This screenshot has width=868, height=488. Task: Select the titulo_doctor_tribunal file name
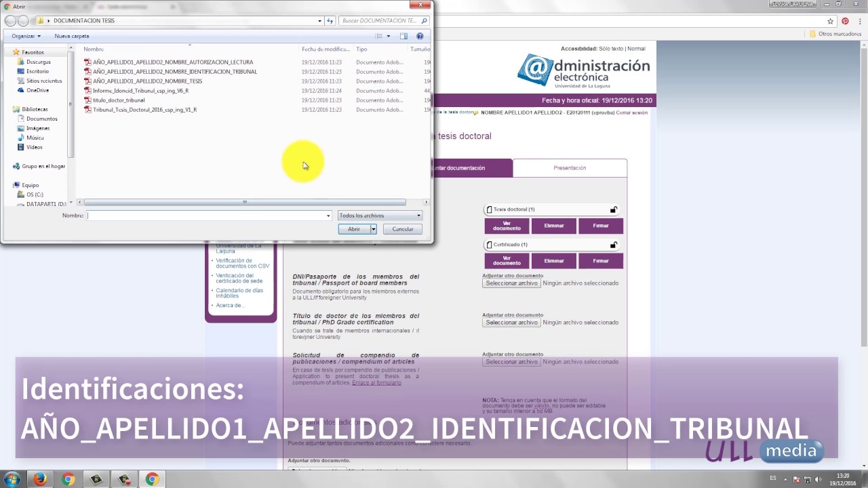119,100
